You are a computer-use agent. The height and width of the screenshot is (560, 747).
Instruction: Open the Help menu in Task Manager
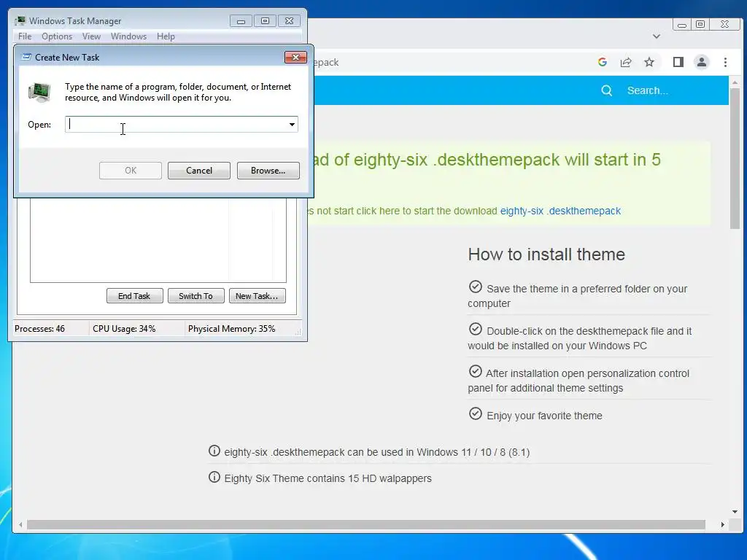coord(166,36)
